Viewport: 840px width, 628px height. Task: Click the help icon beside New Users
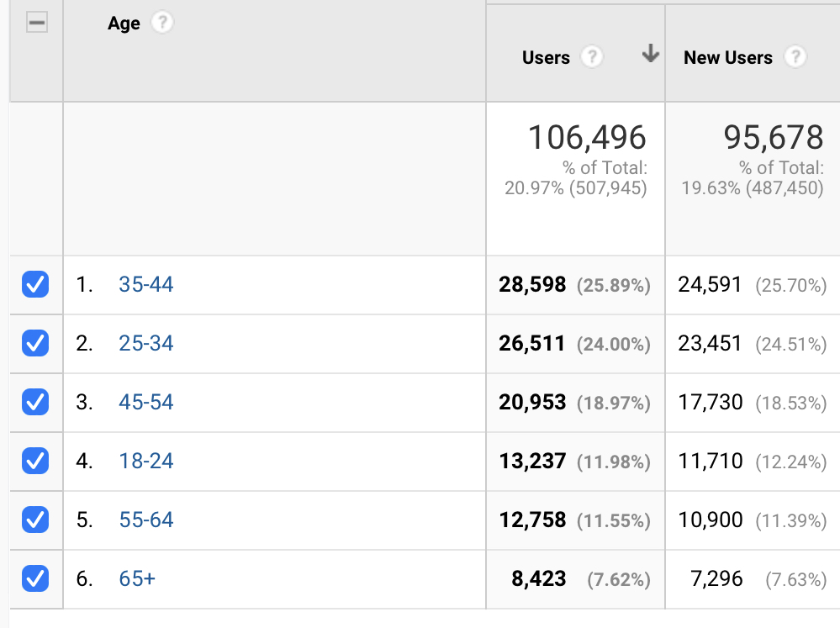pos(794,57)
